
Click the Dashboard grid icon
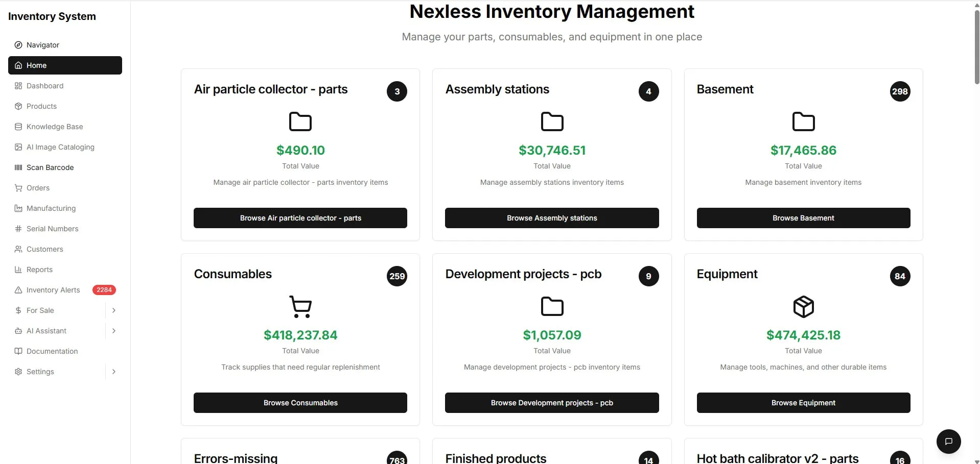tap(18, 86)
